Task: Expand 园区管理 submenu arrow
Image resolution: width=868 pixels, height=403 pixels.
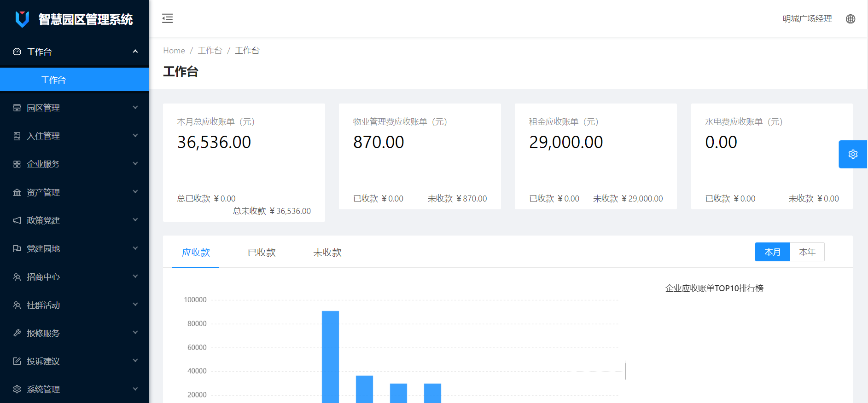Action: [135, 107]
